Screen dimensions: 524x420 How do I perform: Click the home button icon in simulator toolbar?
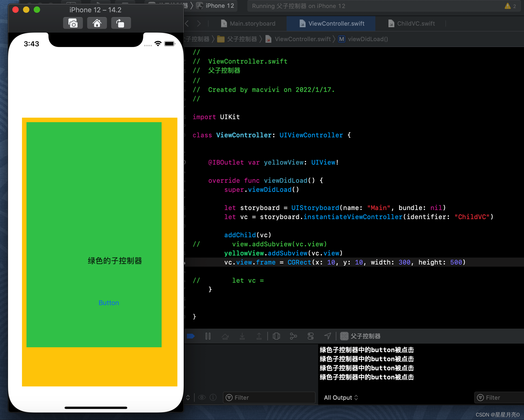point(96,23)
